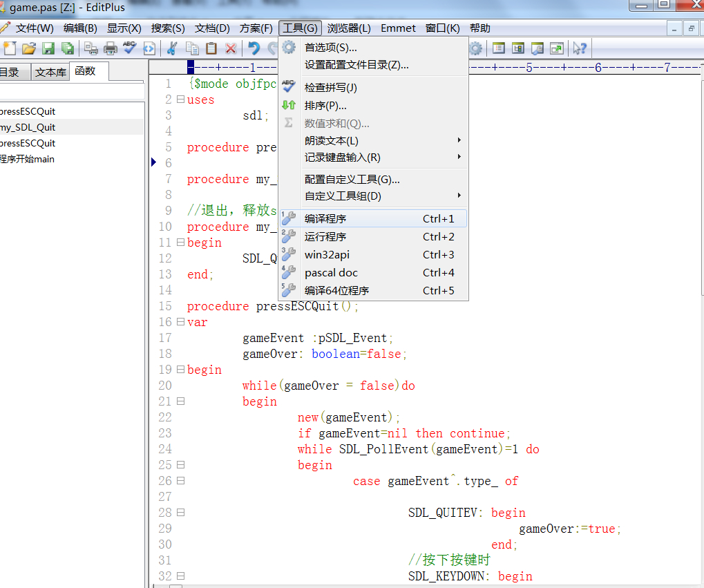Click the Paste clipboard icon

[x=211, y=48]
